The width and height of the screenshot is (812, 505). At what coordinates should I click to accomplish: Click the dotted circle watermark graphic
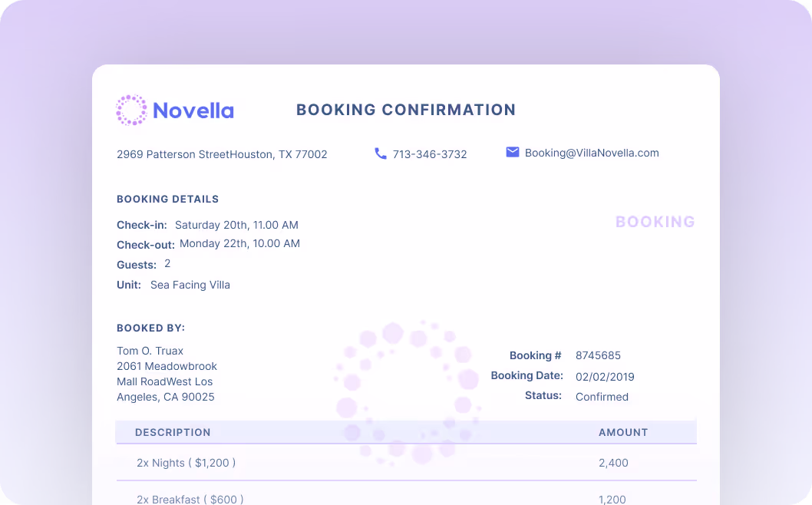tap(406, 393)
